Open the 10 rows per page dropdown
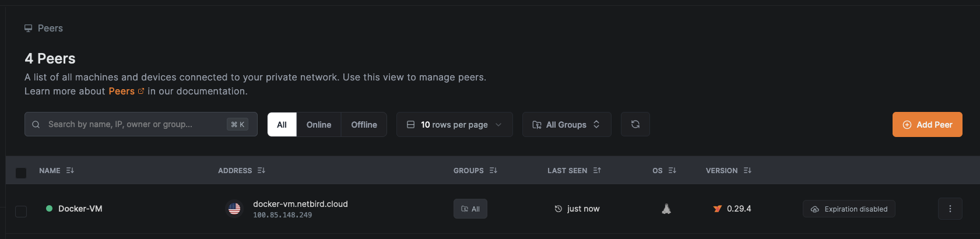The width and height of the screenshot is (980, 239). tap(454, 125)
